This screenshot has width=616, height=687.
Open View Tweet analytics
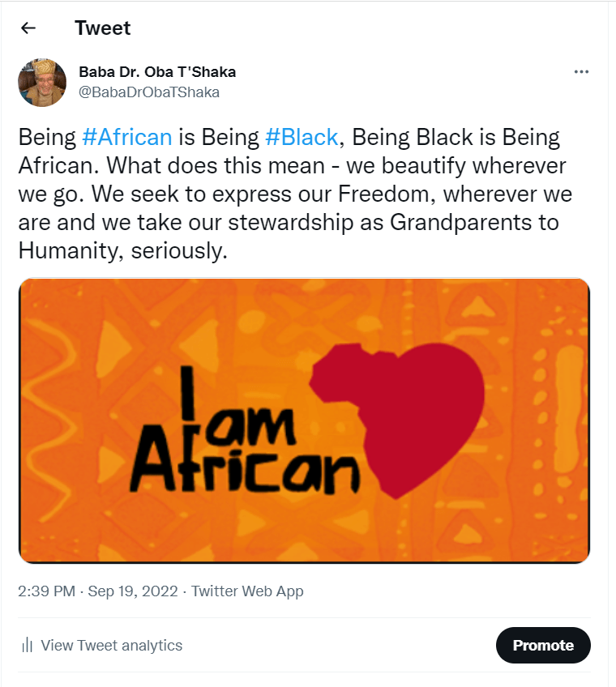click(x=111, y=646)
